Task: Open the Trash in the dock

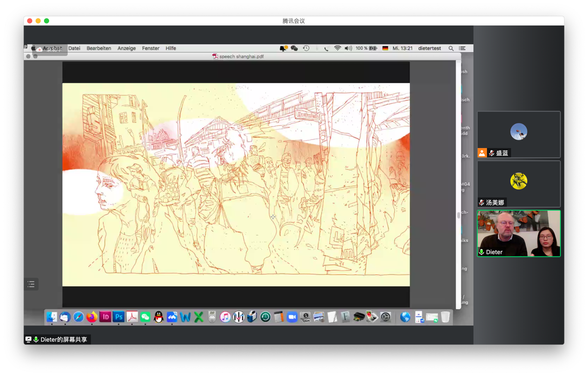Action: [x=445, y=317]
